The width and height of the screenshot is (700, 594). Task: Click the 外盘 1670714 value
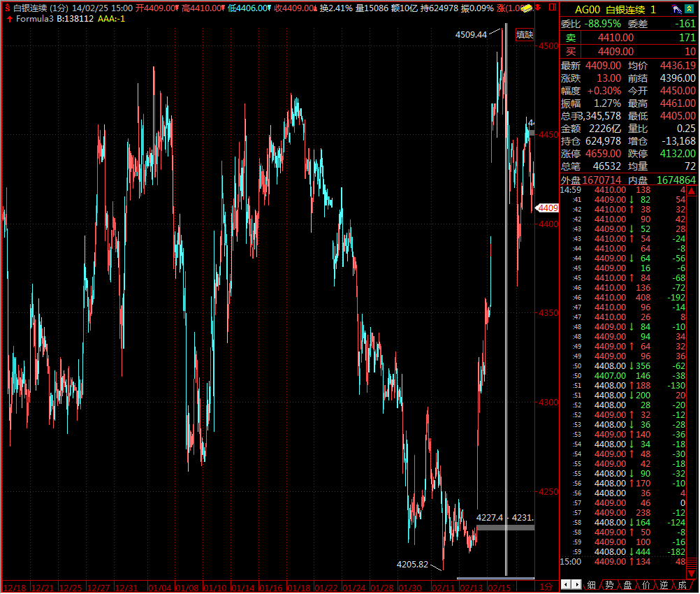[x=601, y=180]
